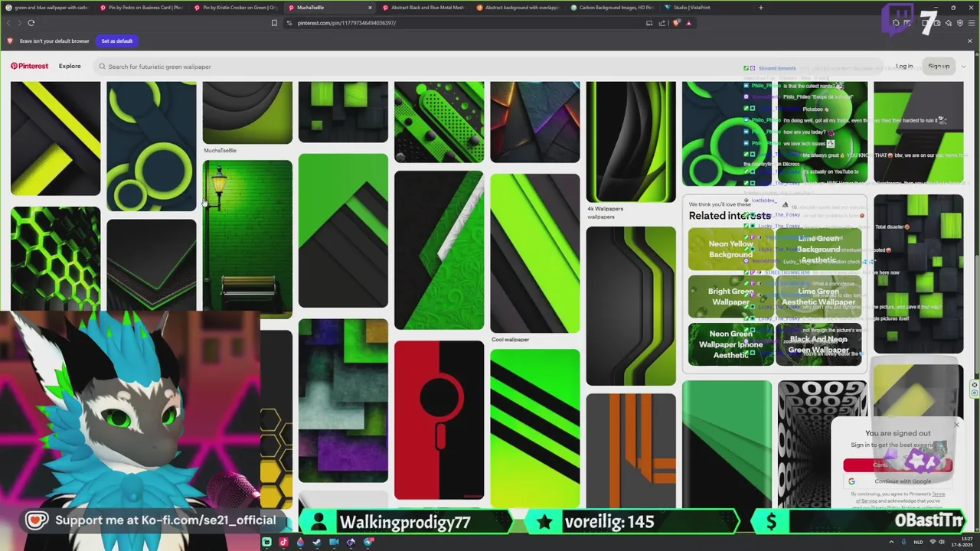Click the Brave taskbar icon with badge

[x=367, y=542]
